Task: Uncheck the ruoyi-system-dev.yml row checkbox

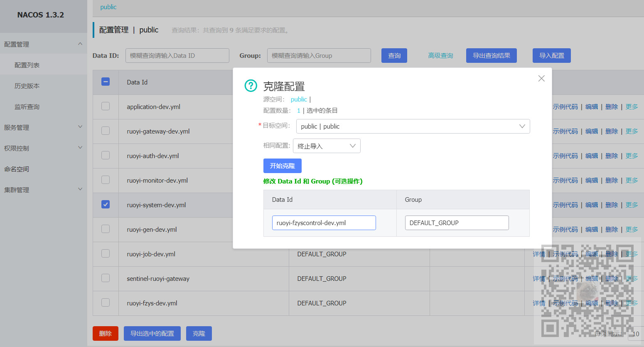Action: coord(106,204)
